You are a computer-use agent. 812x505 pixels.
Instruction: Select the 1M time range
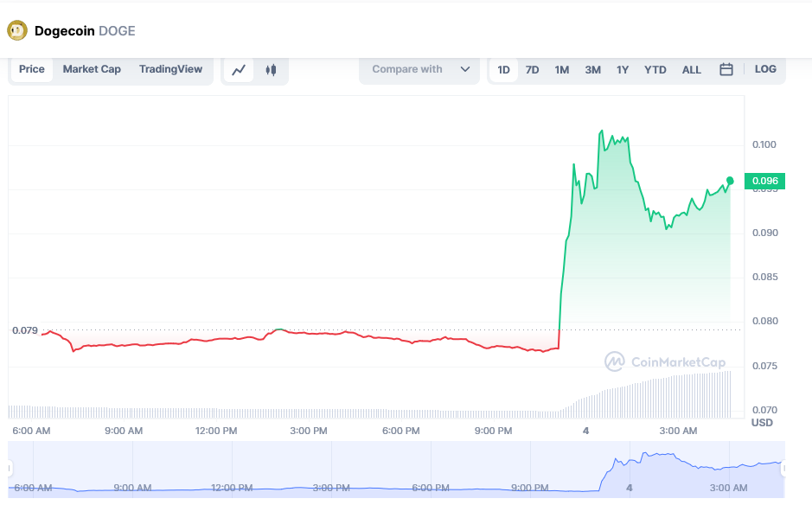pyautogui.click(x=562, y=70)
